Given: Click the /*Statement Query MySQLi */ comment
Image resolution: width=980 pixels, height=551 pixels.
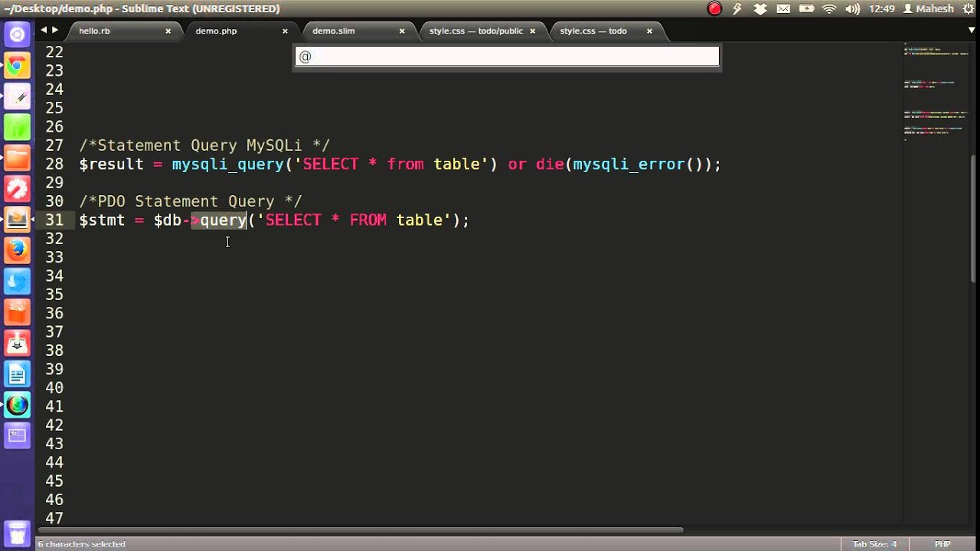Looking at the screenshot, I should [204, 145].
